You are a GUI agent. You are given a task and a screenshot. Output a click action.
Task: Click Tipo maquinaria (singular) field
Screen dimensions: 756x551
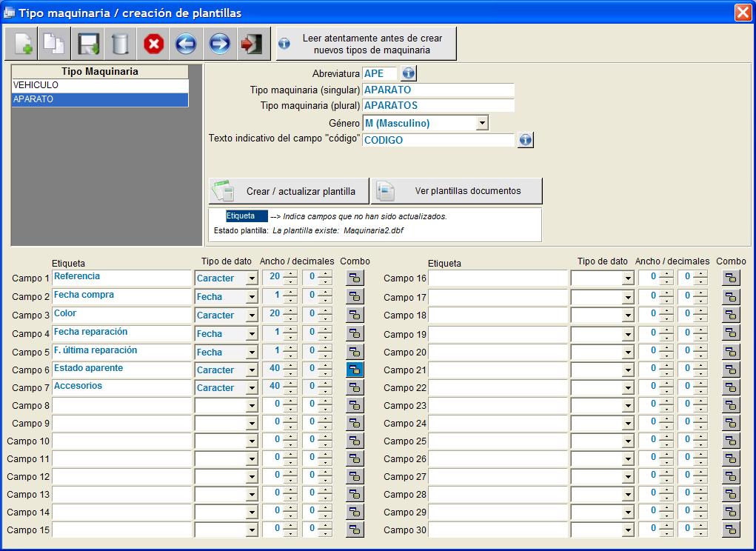tap(438, 90)
